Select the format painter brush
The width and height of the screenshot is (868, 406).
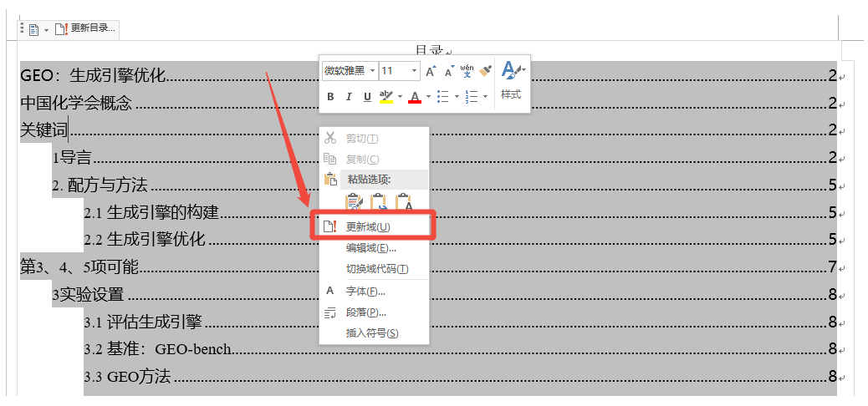click(x=485, y=71)
